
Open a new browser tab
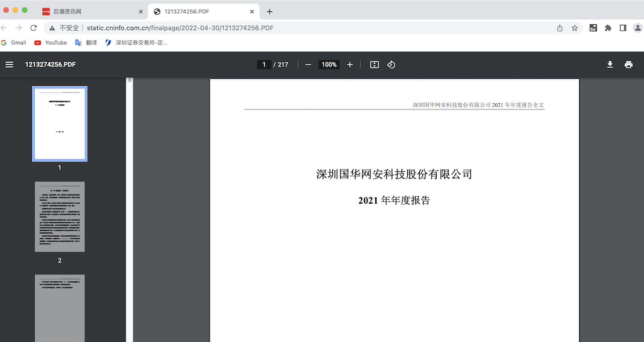click(x=269, y=11)
